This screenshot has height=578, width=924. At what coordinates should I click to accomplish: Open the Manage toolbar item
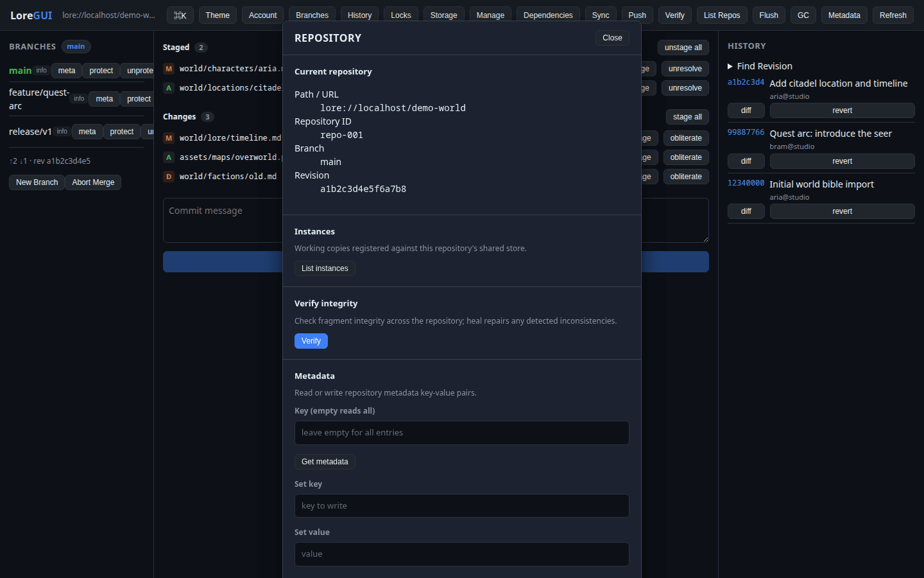(x=491, y=15)
